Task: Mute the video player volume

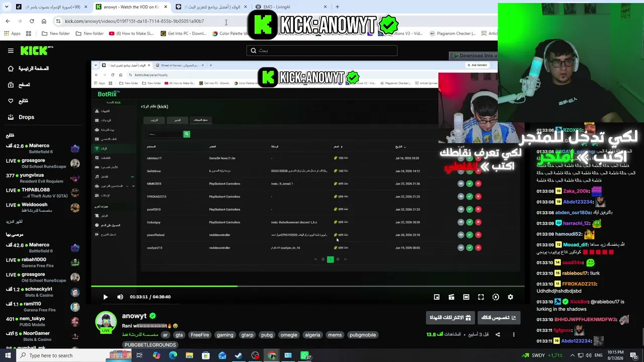Action: 120,297
